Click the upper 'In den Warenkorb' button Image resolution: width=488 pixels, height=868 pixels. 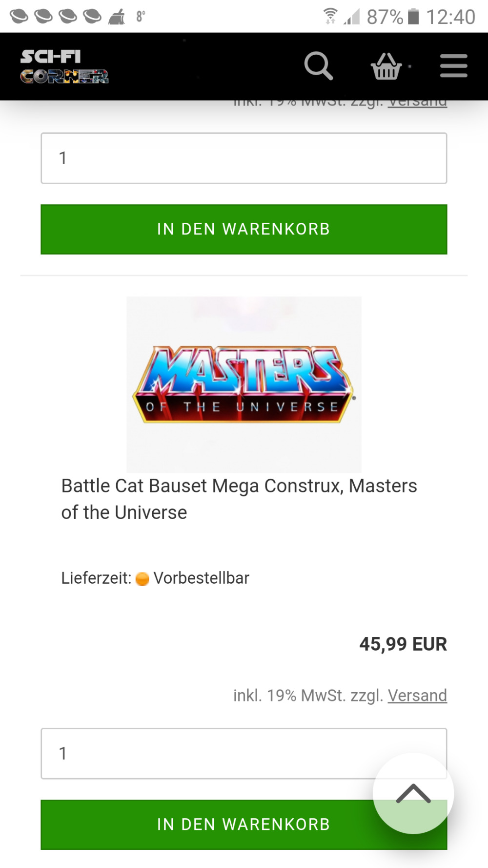tap(244, 229)
